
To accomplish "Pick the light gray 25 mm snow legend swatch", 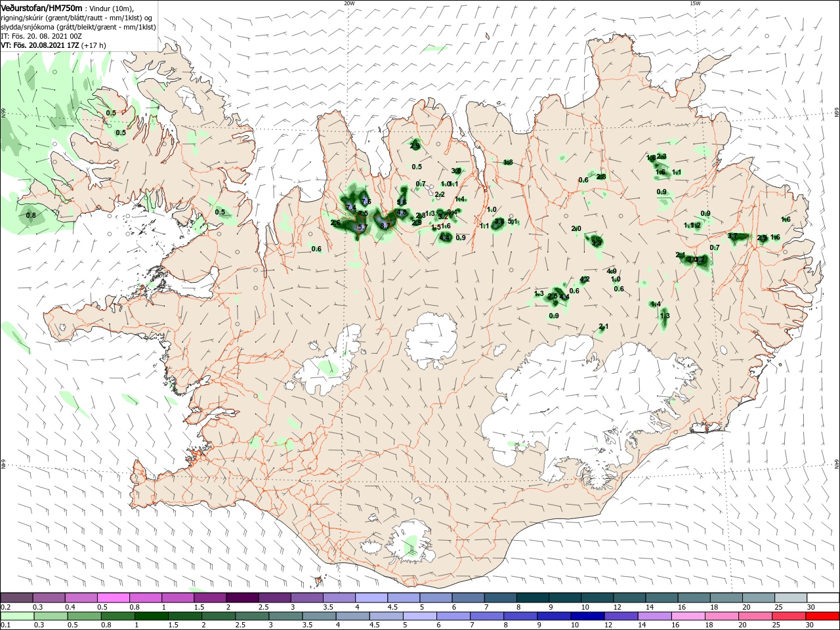I will coord(790,598).
